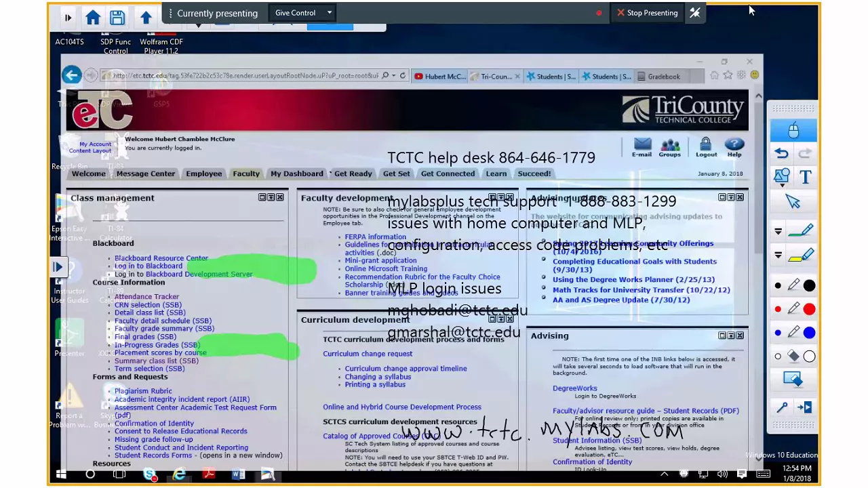Open the My Dashboard tab

[296, 174]
